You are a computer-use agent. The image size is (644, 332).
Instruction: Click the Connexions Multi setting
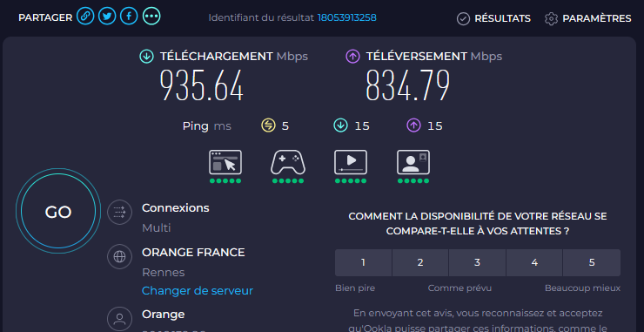tap(157, 228)
